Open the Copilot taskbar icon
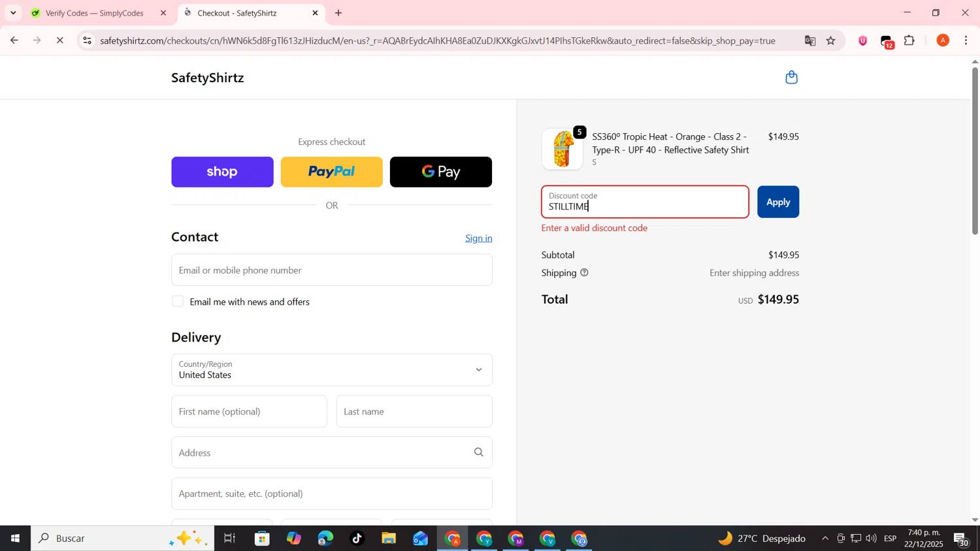 [293, 539]
